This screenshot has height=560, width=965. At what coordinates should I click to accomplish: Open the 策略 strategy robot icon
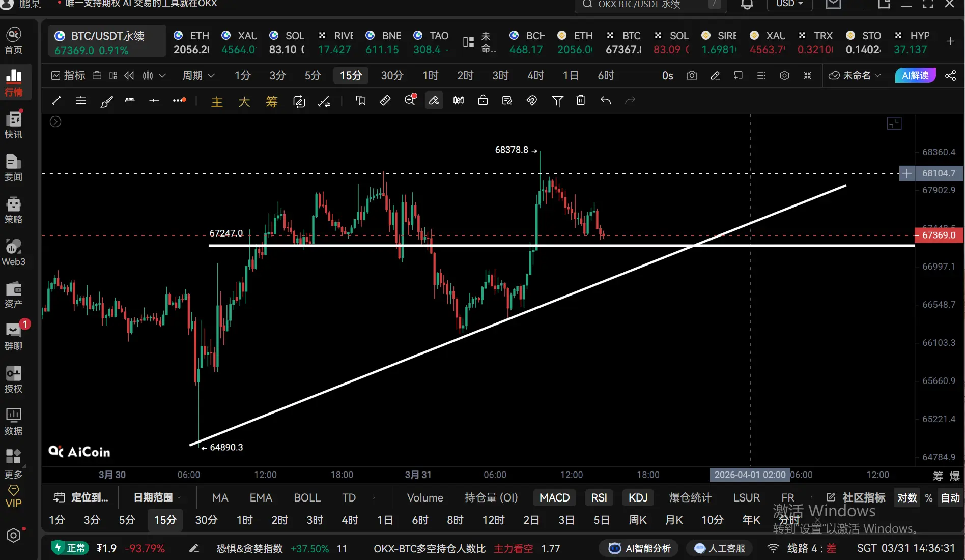pyautogui.click(x=14, y=211)
